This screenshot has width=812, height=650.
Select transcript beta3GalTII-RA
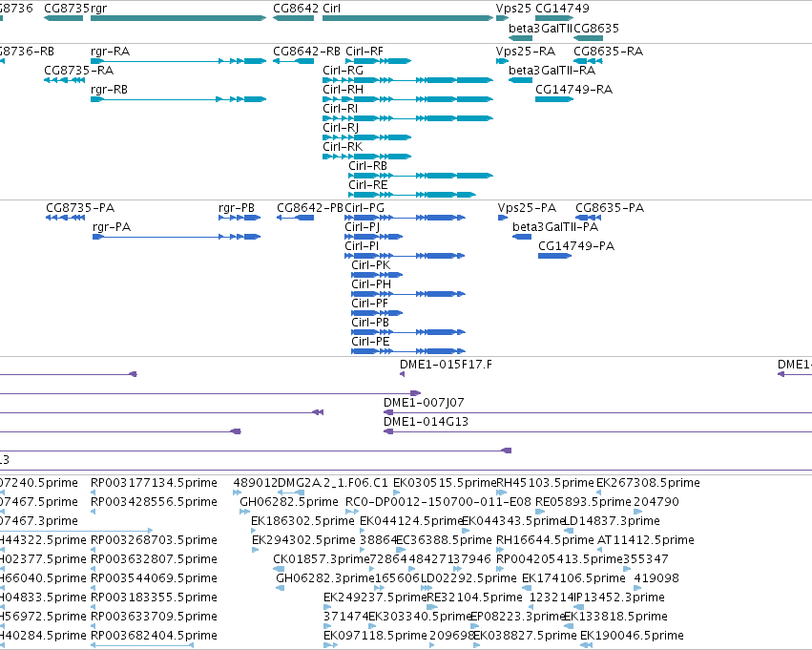[520, 80]
